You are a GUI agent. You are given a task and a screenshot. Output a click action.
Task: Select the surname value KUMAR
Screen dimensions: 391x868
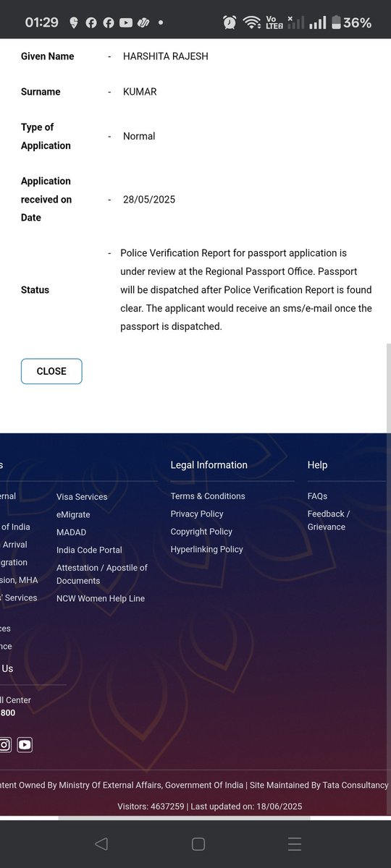140,92
